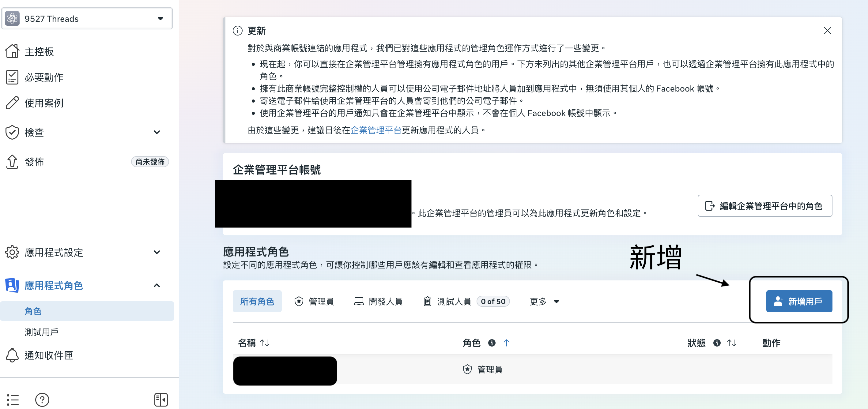Sort the table by 狀態 arrows
Image resolution: width=868 pixels, height=409 pixels.
click(x=731, y=343)
